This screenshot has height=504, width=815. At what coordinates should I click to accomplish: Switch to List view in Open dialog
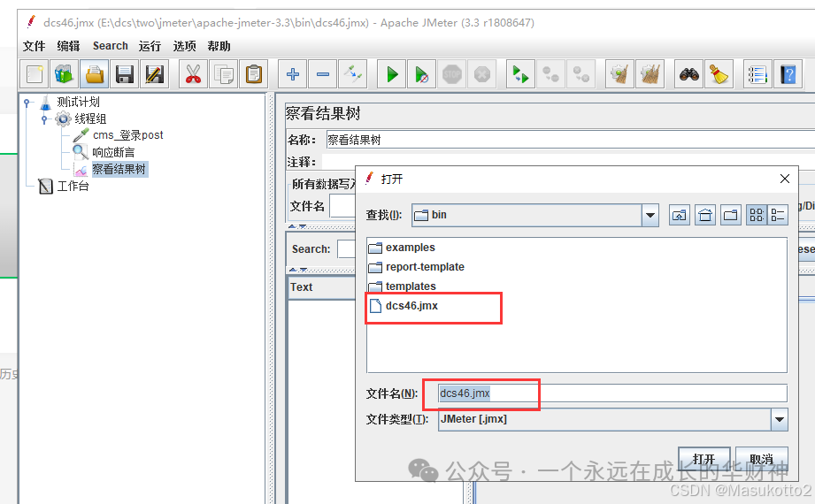(x=757, y=215)
